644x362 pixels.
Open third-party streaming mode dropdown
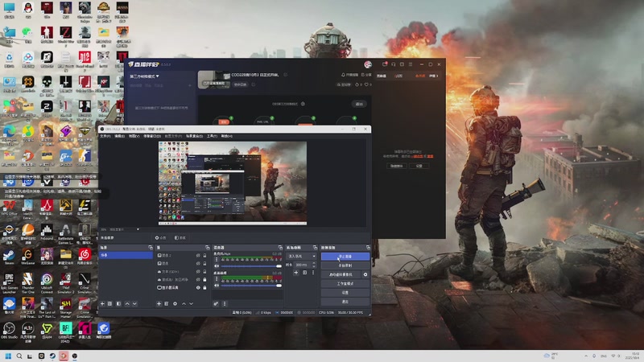(x=145, y=76)
